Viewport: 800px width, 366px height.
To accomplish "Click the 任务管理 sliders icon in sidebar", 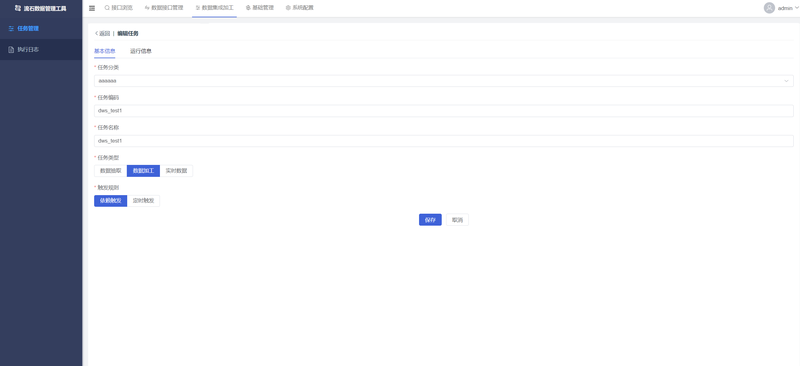I will click(x=11, y=29).
